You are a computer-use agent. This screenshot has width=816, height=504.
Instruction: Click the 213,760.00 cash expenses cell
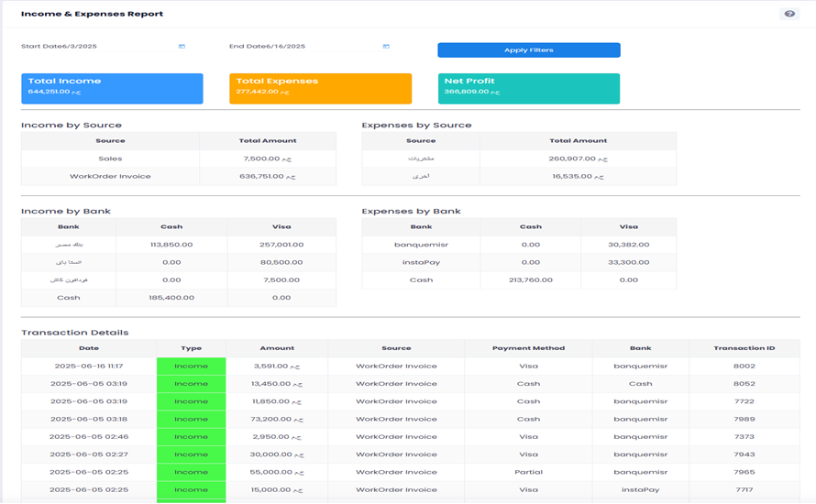point(530,279)
